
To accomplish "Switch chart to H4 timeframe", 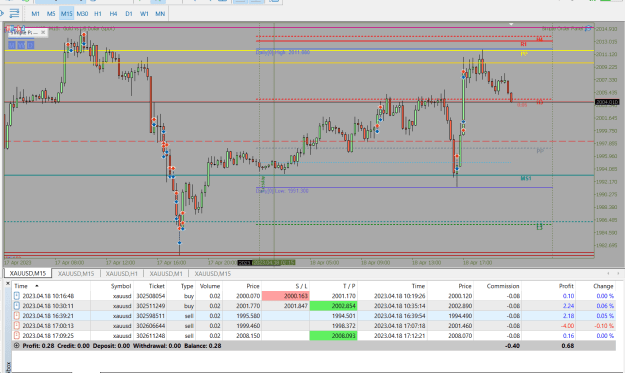I will pyautogui.click(x=113, y=14).
